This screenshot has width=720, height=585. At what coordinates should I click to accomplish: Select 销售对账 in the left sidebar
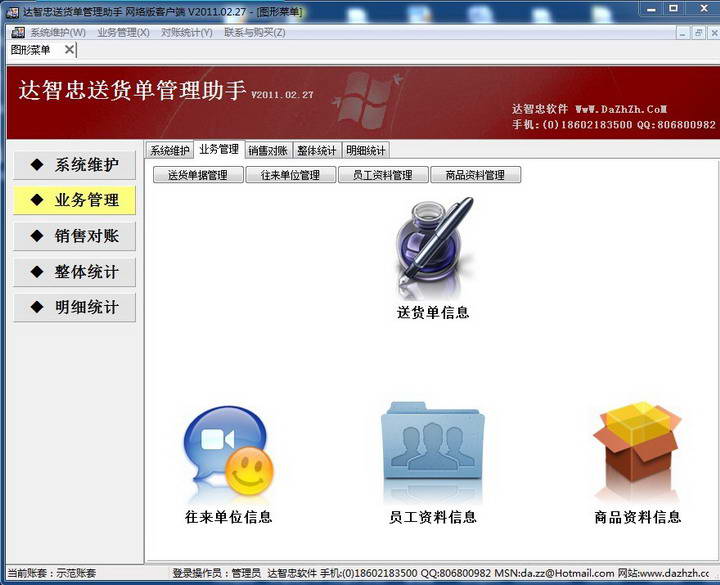[74, 236]
